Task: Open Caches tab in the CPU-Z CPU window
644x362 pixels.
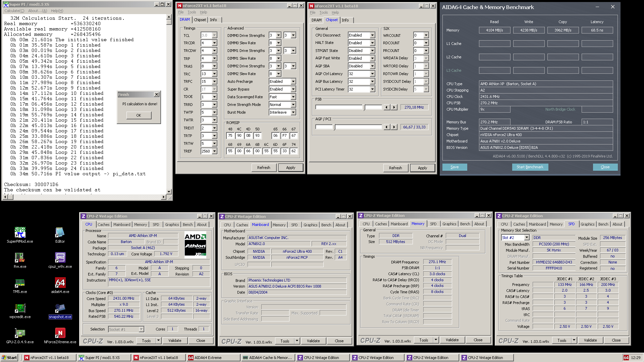Action: click(104, 225)
